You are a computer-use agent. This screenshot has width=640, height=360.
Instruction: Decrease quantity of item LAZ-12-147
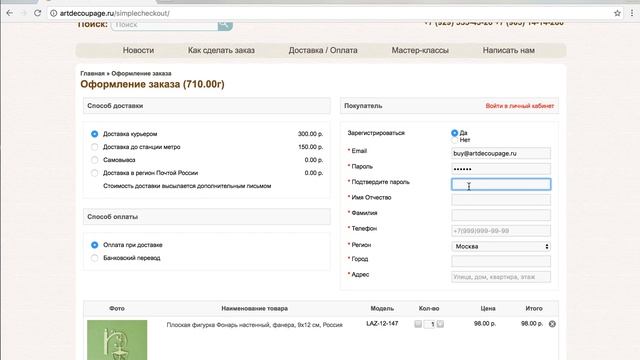tap(418, 324)
